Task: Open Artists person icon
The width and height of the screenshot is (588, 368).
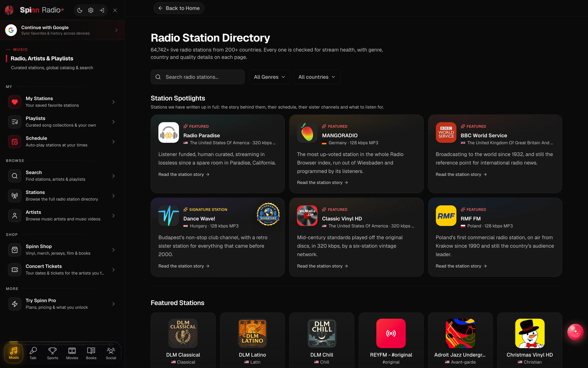Action: tap(15, 216)
